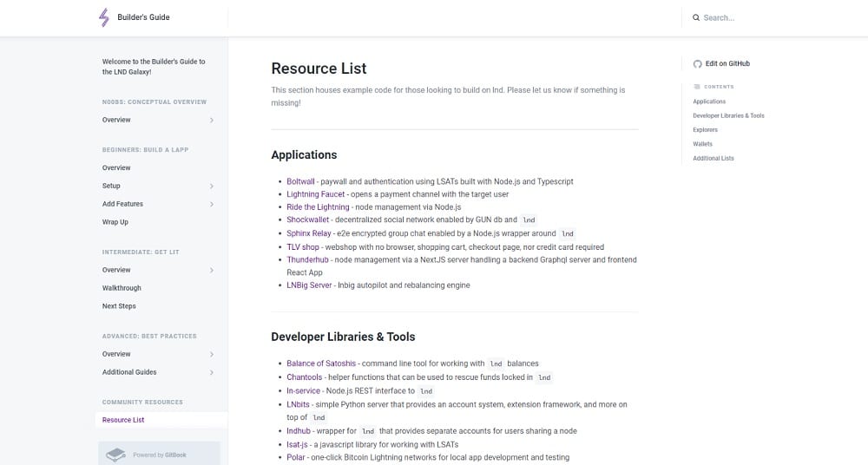Open the Polar link

pos(296,458)
